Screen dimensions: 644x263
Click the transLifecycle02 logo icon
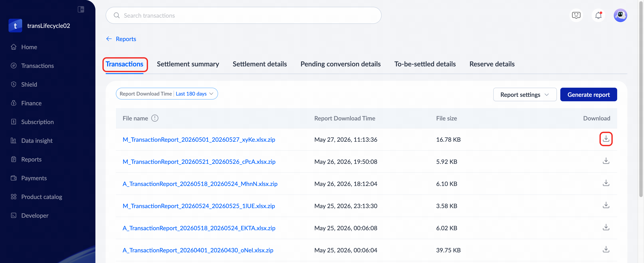tap(15, 26)
